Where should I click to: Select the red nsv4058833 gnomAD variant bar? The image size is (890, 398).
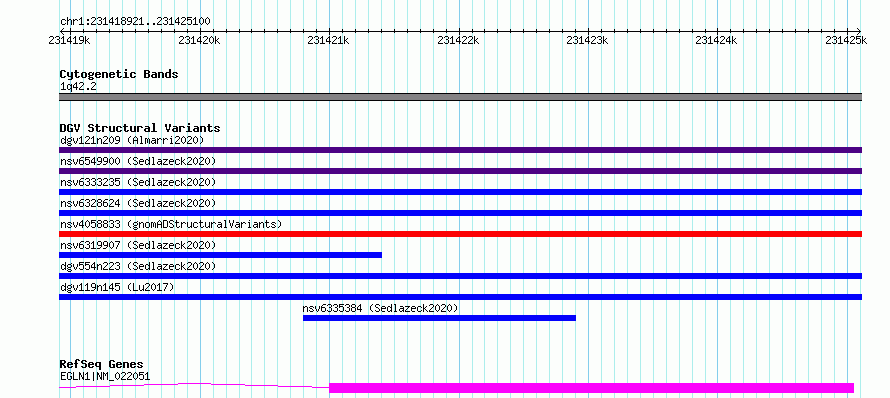[x=460, y=234]
